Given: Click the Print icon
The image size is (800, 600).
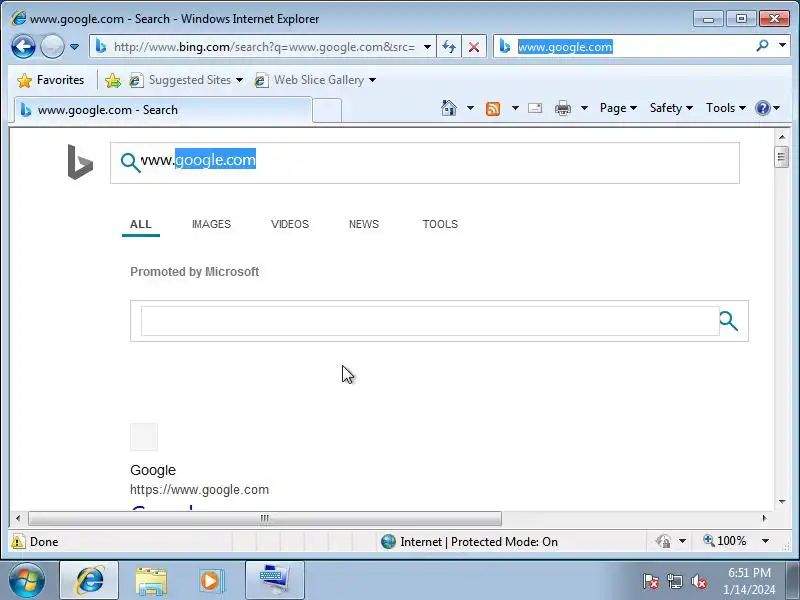Looking at the screenshot, I should point(563,108).
